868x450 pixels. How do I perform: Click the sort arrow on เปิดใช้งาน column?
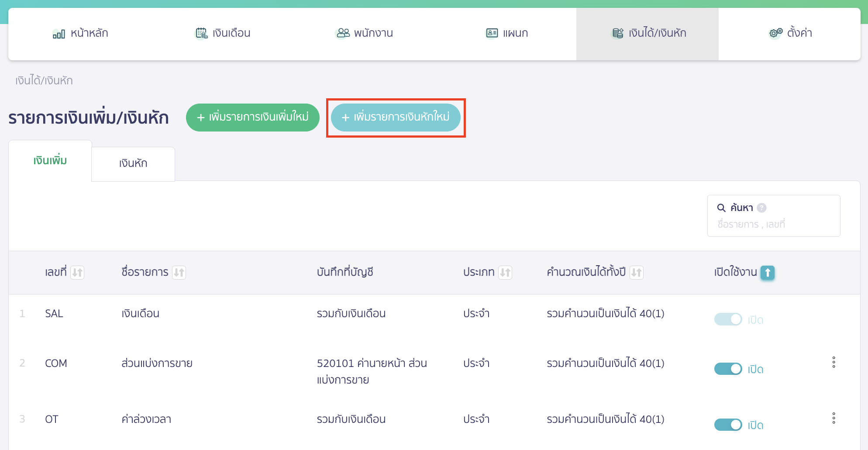point(767,273)
